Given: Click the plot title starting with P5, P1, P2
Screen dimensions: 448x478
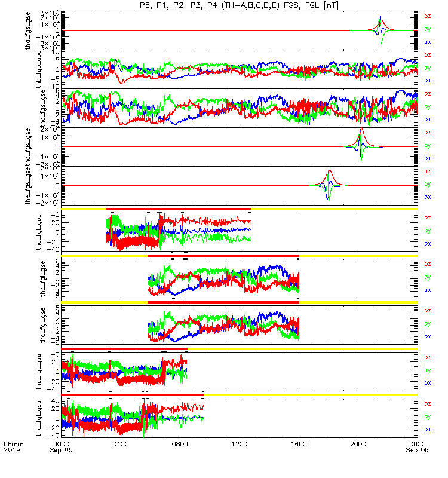Looking at the screenshot, I should coord(239,5).
